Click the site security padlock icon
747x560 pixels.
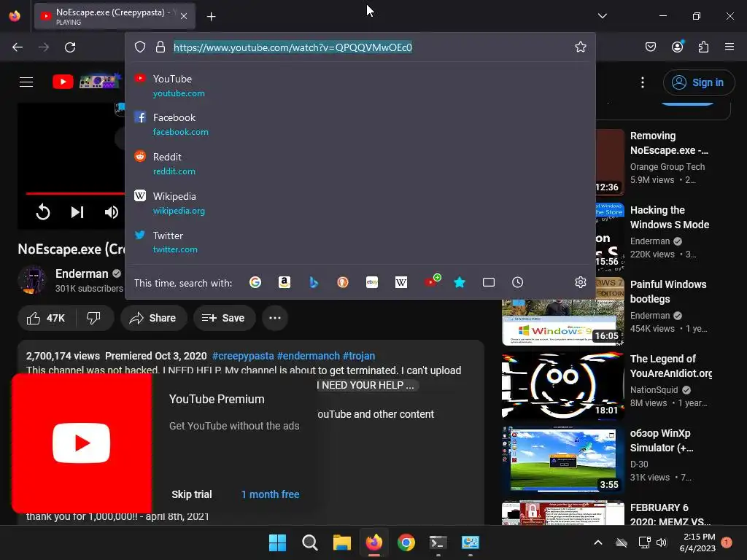pos(160,47)
